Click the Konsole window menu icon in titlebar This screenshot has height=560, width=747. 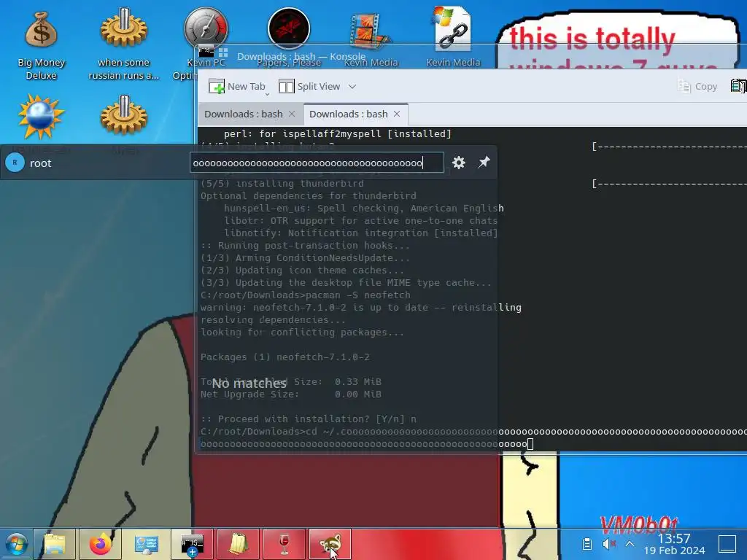[206, 52]
